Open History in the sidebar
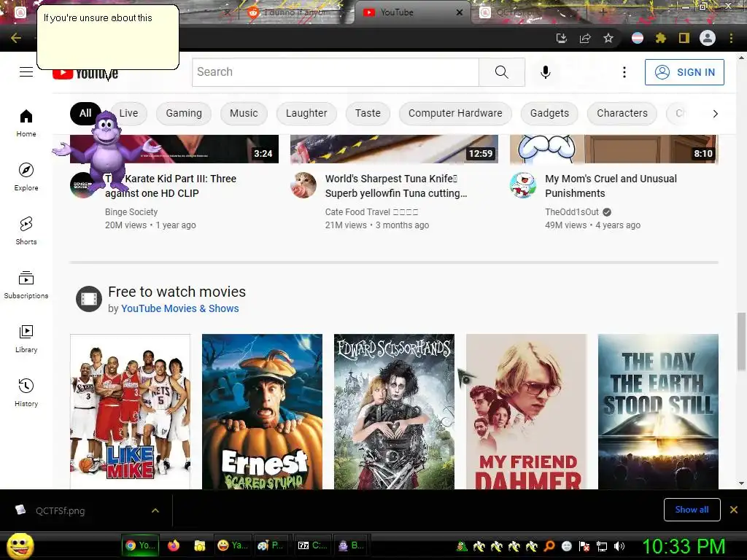Screen dimensions: 747x560 [26, 392]
